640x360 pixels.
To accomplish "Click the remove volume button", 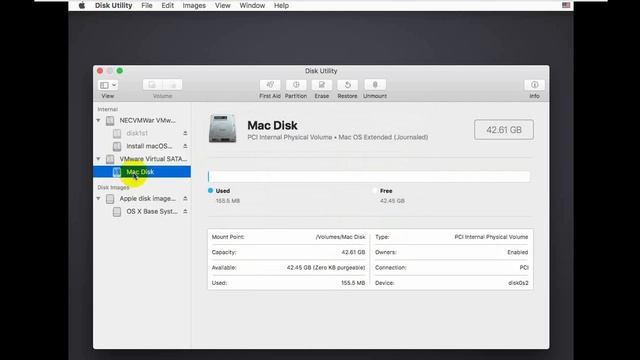I will pyautogui.click(x=173, y=85).
